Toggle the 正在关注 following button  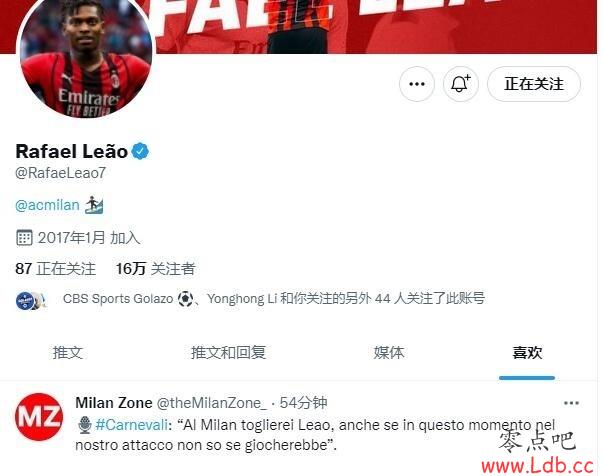534,84
